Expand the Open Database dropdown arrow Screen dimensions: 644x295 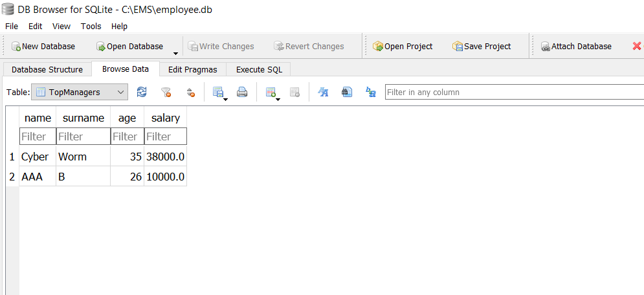point(175,53)
